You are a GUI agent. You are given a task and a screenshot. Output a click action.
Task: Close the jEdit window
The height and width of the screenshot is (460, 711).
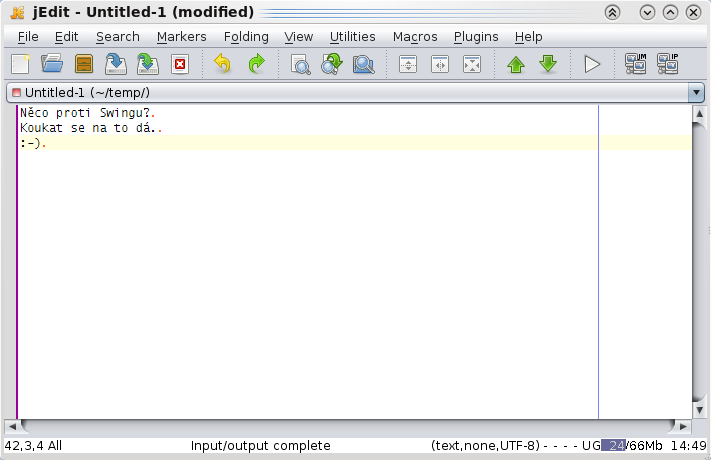693,12
